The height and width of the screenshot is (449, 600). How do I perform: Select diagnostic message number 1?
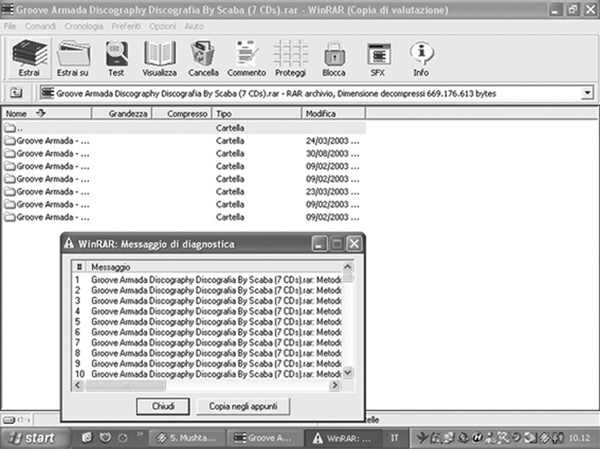[207, 280]
